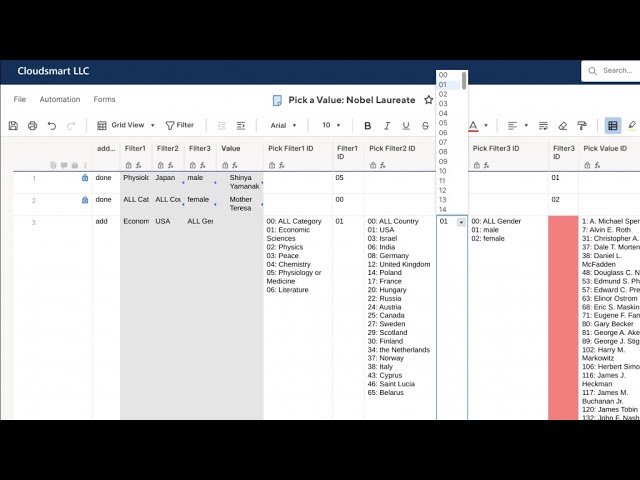Open the text color dropdown arrow
This screenshot has height=480, width=640.
tap(486, 125)
